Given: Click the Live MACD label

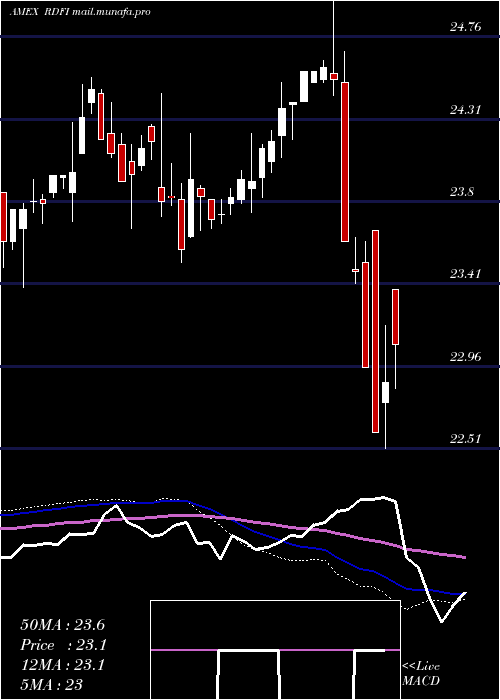Looking at the screenshot, I should (x=421, y=673).
